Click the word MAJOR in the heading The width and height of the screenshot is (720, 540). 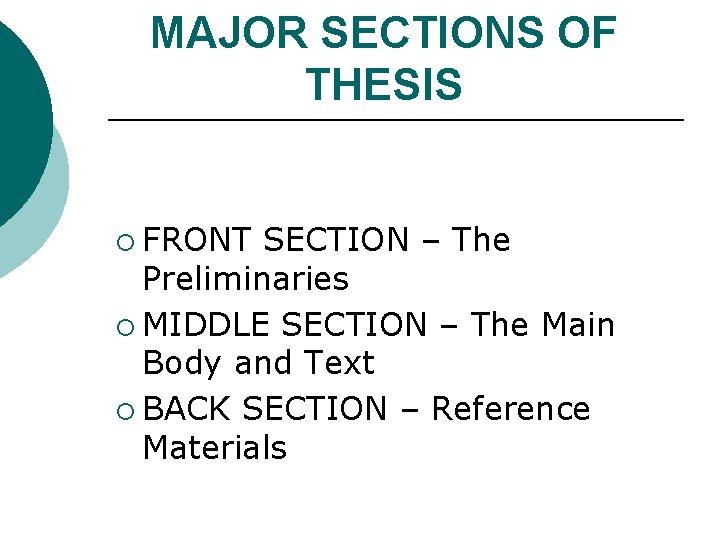[229, 32]
